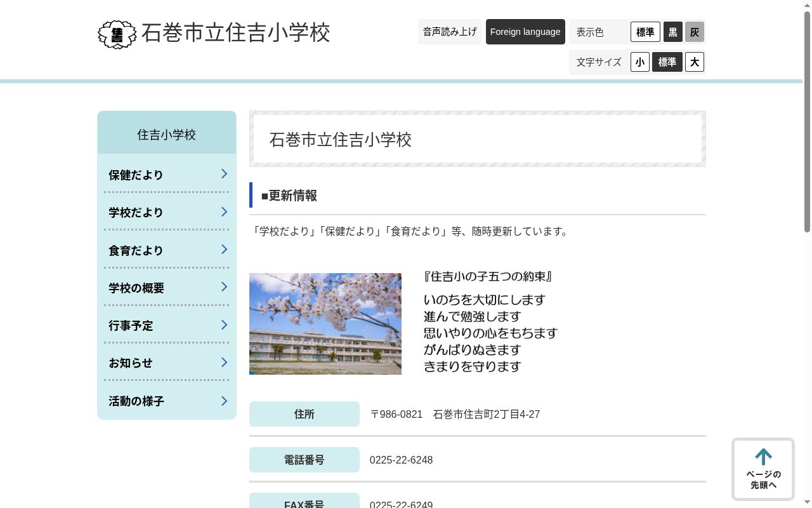Image resolution: width=812 pixels, height=508 pixels.
Task: Click the 音声読み上げ button
Action: (x=450, y=32)
